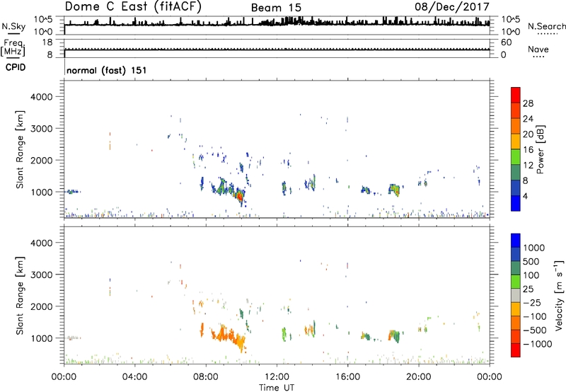This screenshot has width=566, height=392.
Task: Click the echo patch near 18:30 in the power panel
Action: pyautogui.click(x=394, y=190)
